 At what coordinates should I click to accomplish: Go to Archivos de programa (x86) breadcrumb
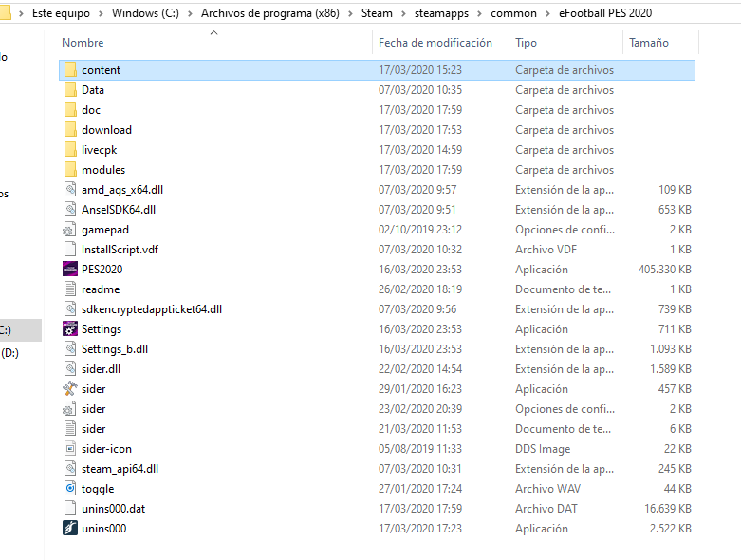pyautogui.click(x=270, y=13)
